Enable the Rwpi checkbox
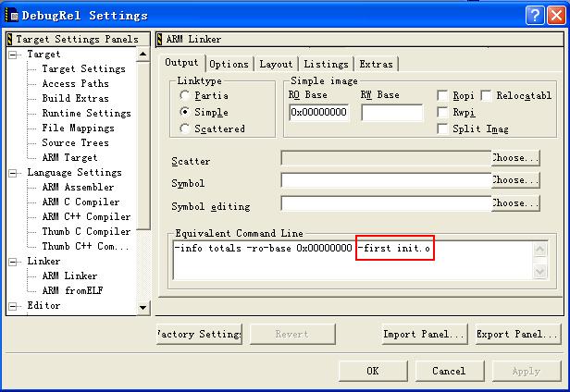The height and width of the screenshot is (392, 570). click(442, 112)
